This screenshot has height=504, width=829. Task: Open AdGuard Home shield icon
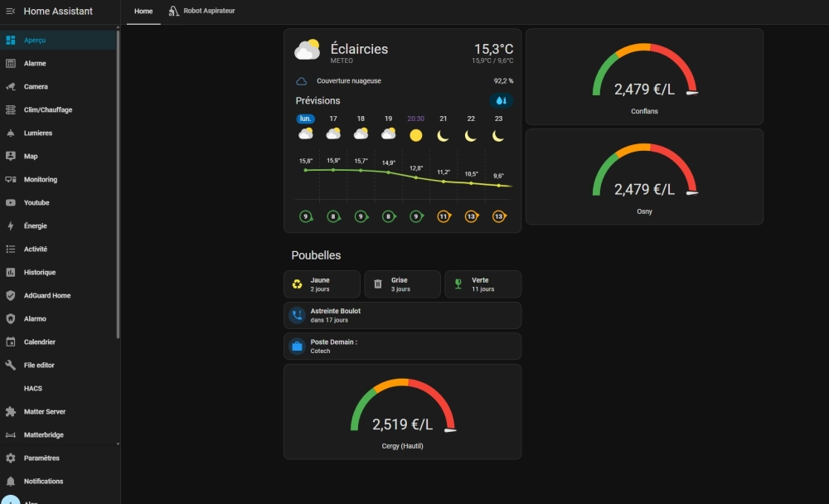coord(11,296)
